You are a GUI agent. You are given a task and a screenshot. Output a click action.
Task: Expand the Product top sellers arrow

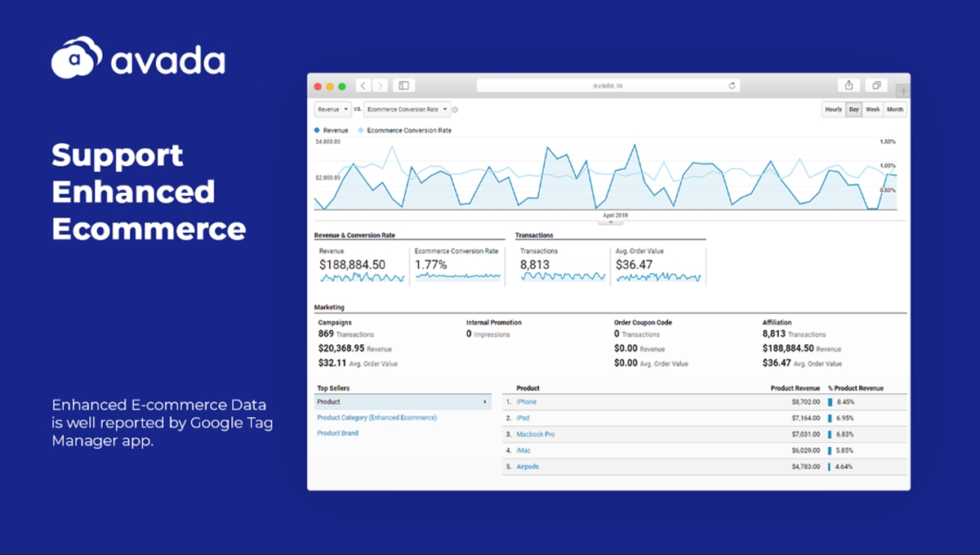pos(485,402)
